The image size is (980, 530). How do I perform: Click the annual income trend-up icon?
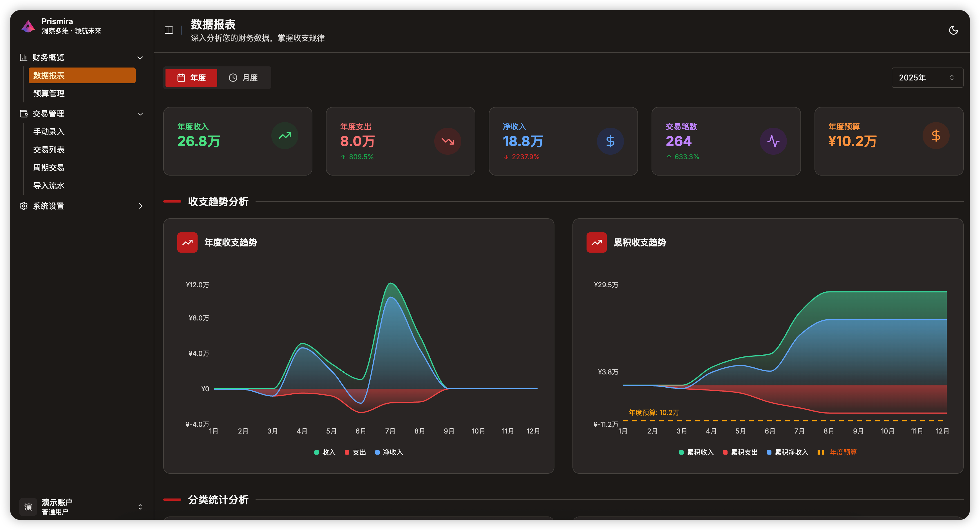[x=285, y=136]
